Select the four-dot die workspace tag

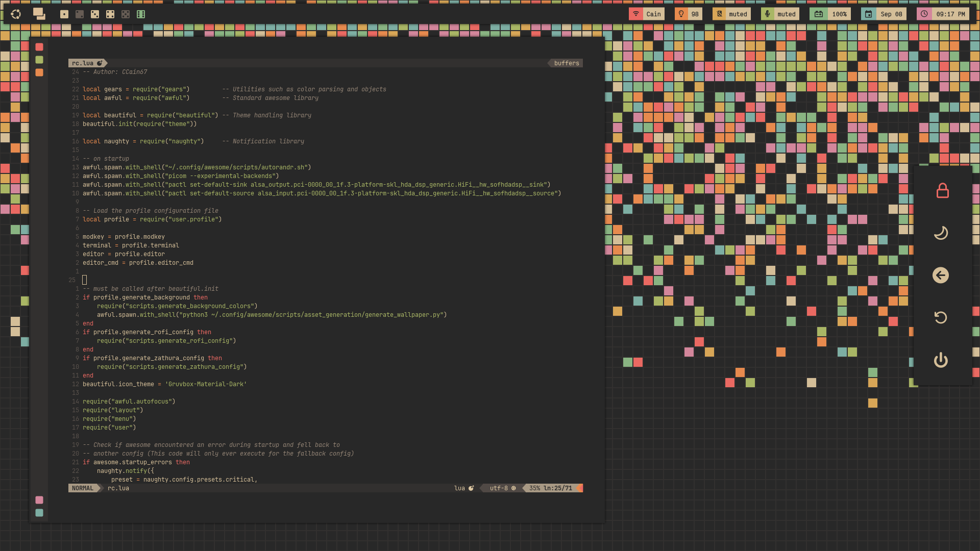click(110, 14)
